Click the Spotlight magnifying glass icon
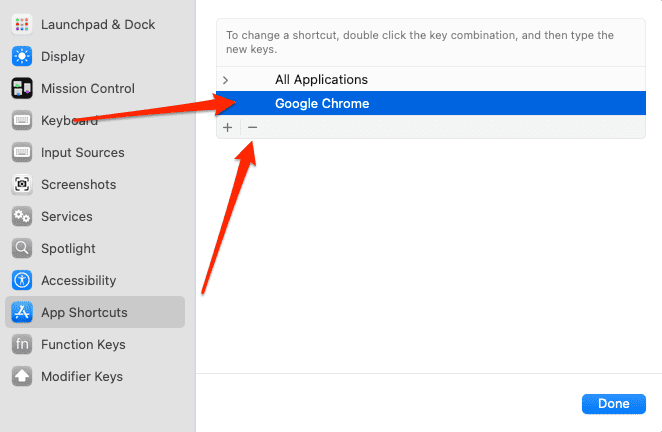Screen dimensions: 662x432 tap(22, 248)
